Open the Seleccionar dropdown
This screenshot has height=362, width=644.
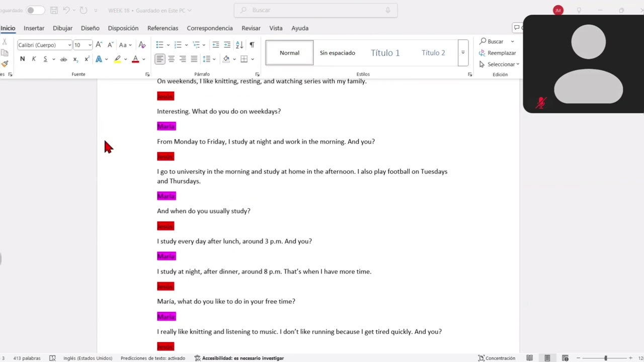[x=499, y=64]
